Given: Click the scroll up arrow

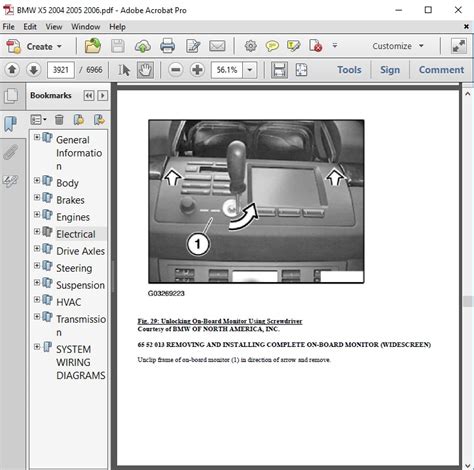Looking at the screenshot, I should point(468,94).
